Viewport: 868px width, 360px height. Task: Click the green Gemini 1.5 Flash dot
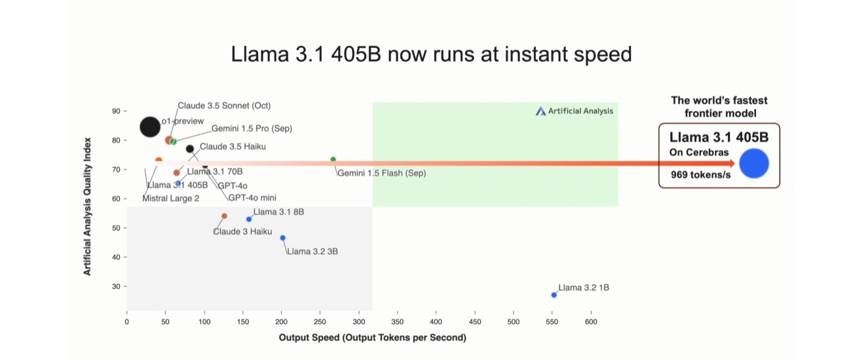coord(333,159)
